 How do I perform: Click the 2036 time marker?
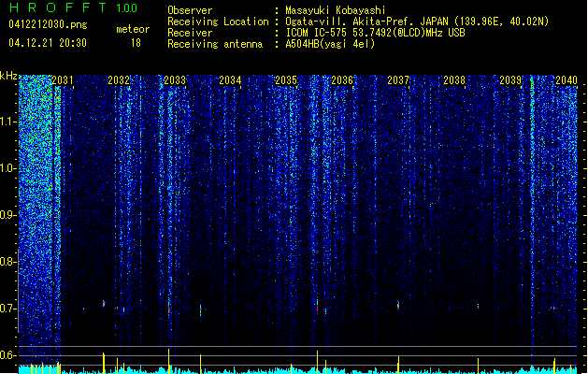(342, 80)
